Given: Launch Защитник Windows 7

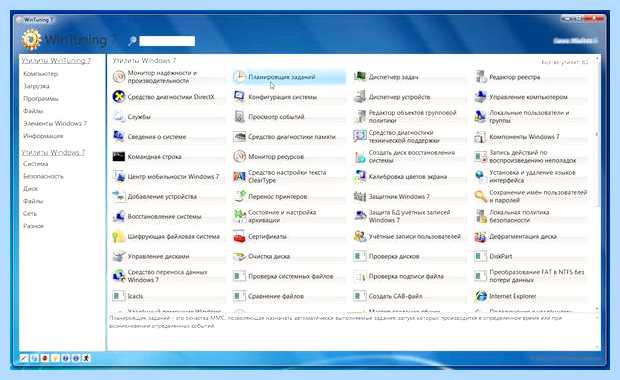Looking at the screenshot, I should [409, 197].
